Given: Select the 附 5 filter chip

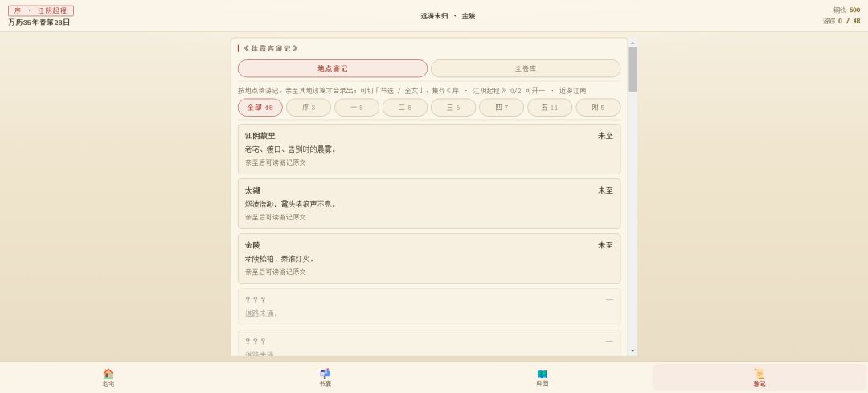Looking at the screenshot, I should click(598, 108).
